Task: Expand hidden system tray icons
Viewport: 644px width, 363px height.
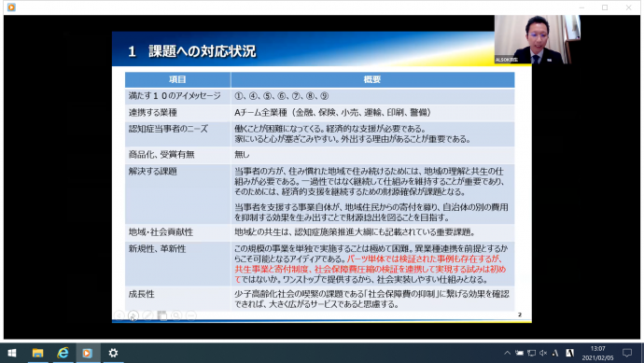Action: point(507,353)
